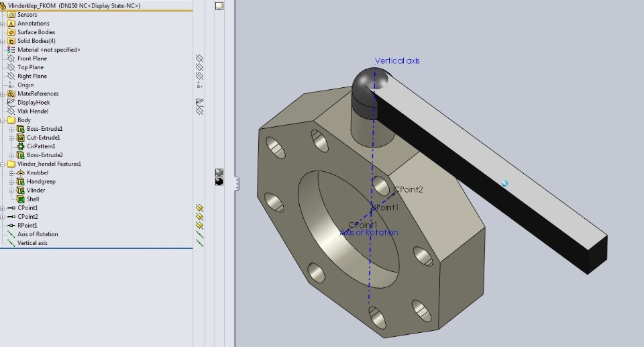644x347 pixels.
Task: Select the Vlinder_hendel Features1 folder label
Action: click(49, 164)
